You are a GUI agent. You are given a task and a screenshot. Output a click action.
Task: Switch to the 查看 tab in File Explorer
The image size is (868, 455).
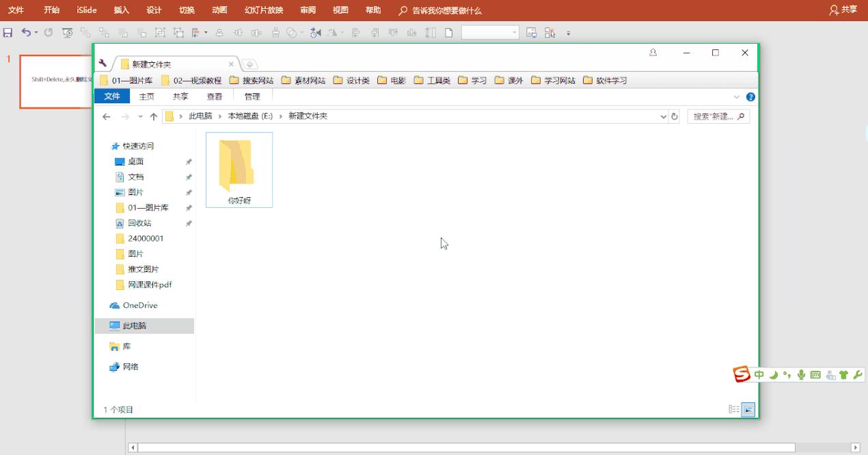pyautogui.click(x=215, y=96)
